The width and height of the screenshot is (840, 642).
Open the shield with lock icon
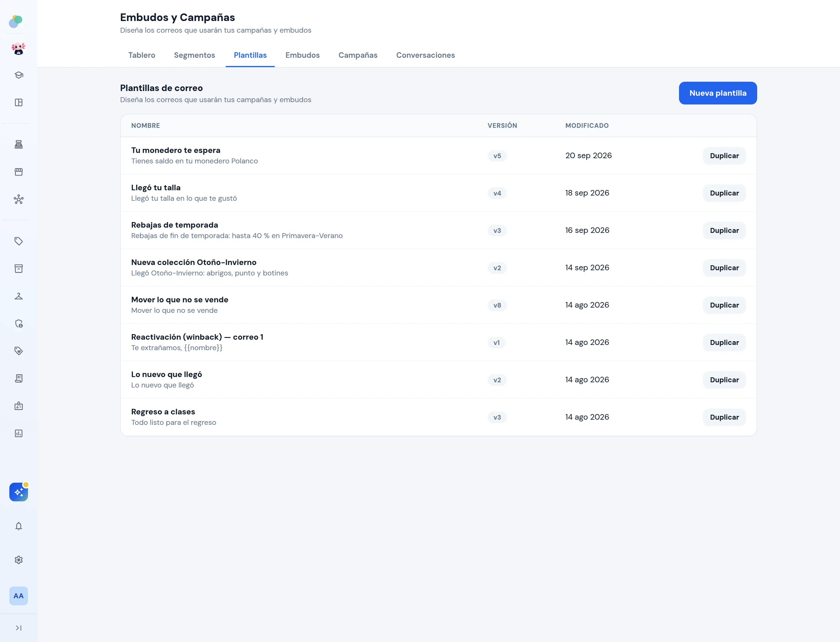tap(19, 324)
